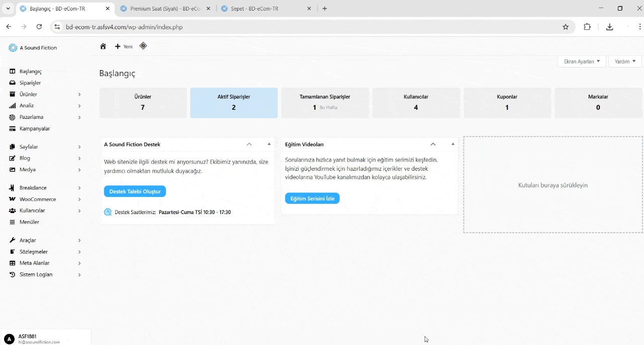
Task: Open the Aktif Siparişler stat card
Action: coord(234,103)
